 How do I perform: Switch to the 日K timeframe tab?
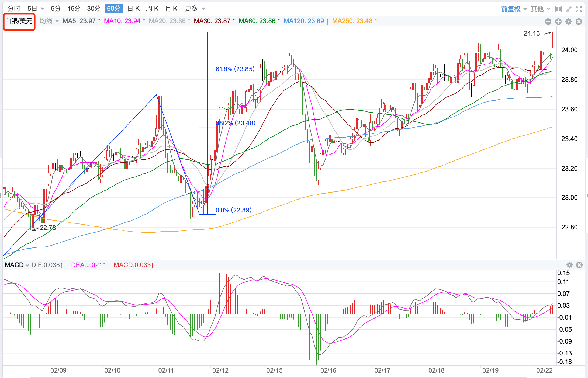(133, 9)
